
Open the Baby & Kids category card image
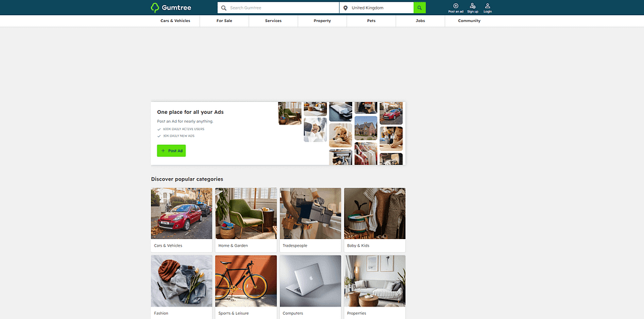[375, 213]
